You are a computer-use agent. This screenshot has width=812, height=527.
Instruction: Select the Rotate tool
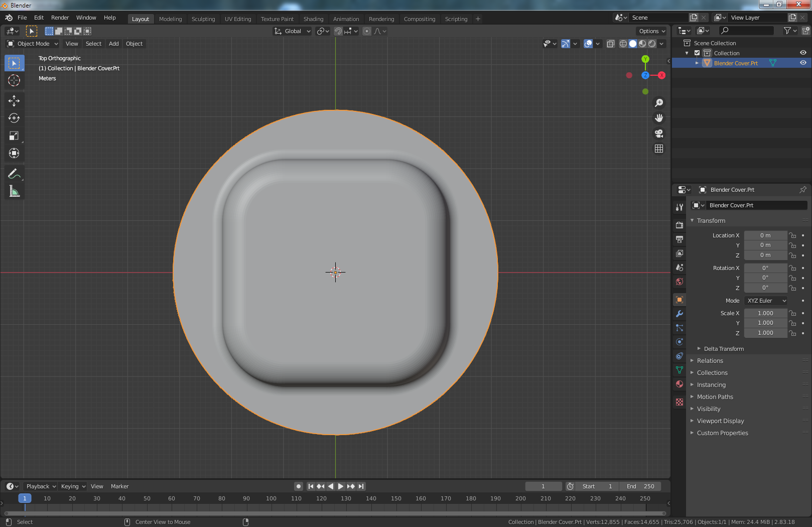pos(14,118)
